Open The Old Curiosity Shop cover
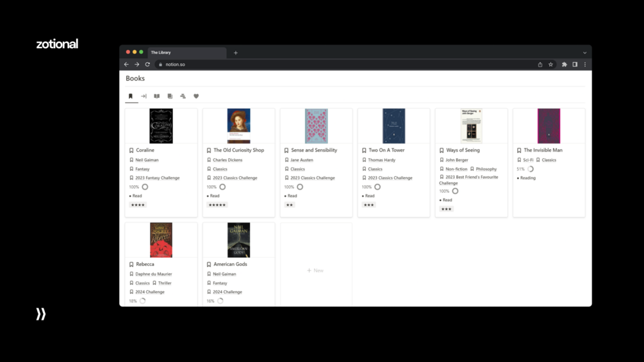The width and height of the screenshot is (644, 362). point(238,126)
